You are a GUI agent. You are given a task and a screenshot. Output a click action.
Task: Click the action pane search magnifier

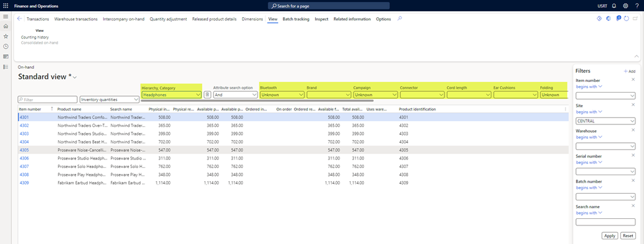tap(400, 19)
